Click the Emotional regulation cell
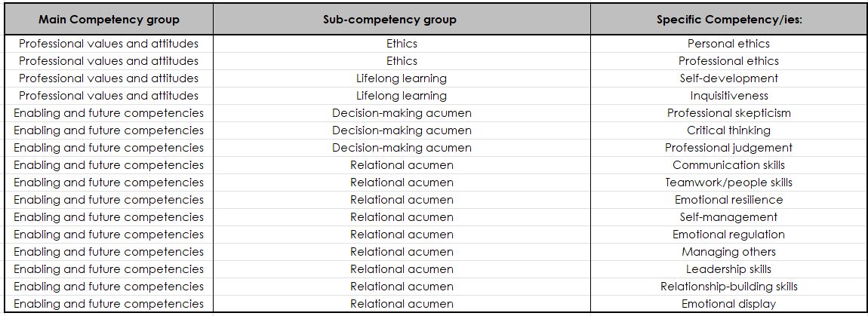Screen dimensions: 868x316 (x=728, y=235)
